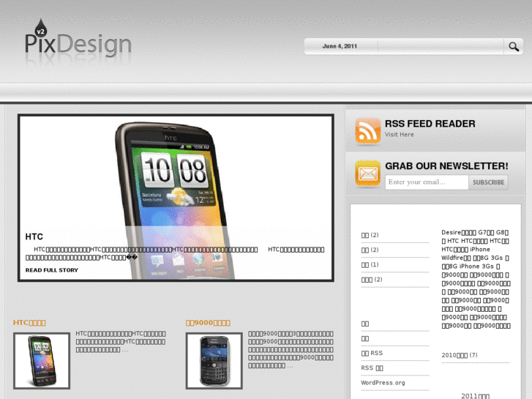The image size is (532, 399).
Task: Click the featured HTC headline
Action: coord(34,236)
